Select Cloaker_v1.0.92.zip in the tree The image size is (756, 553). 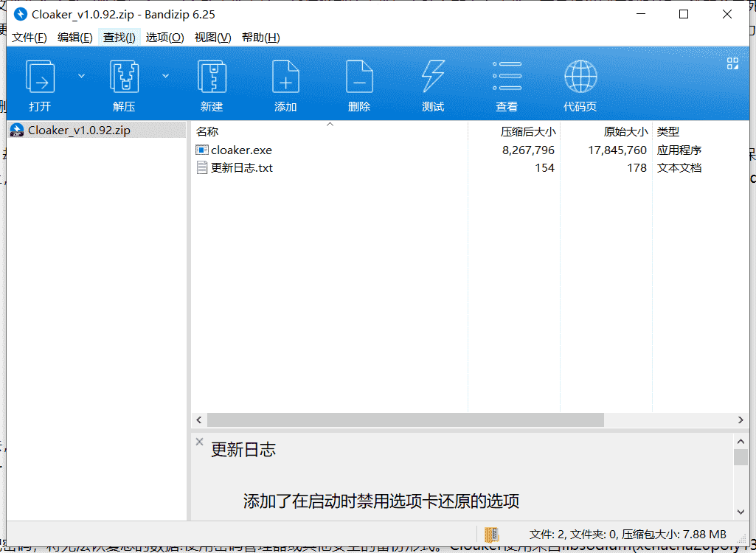pos(97,131)
